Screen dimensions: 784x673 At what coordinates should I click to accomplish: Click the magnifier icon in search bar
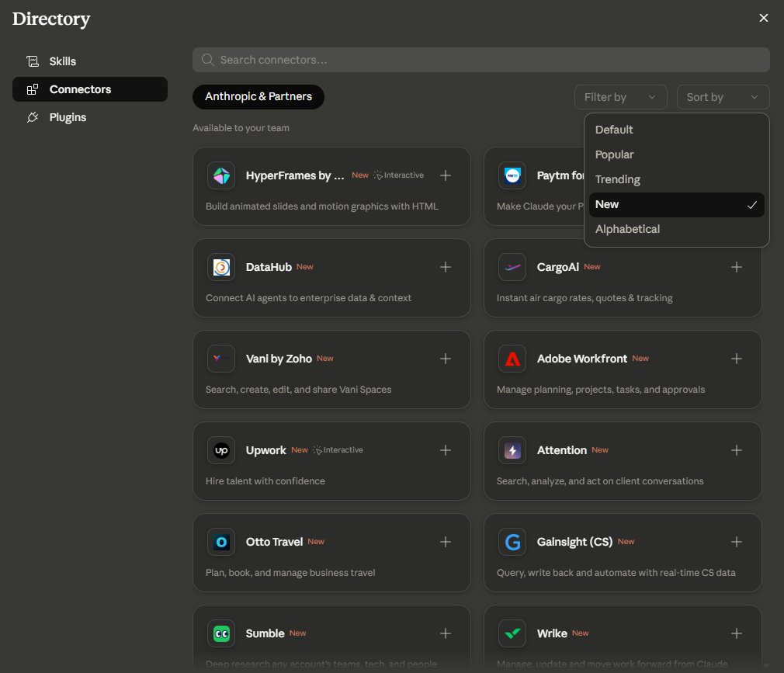point(207,60)
